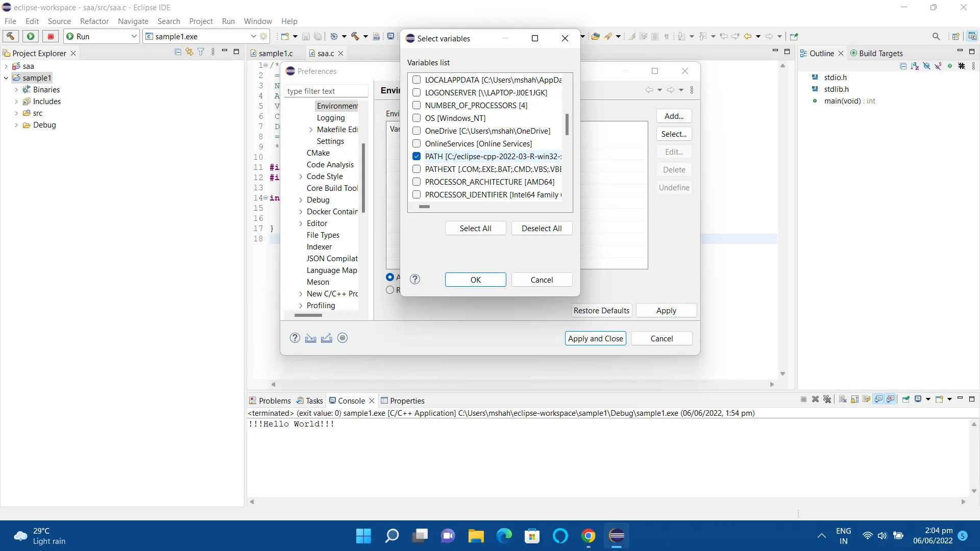Screen dimensions: 980x551
Task: Click the help icon in Select variables dialog
Action: [x=415, y=279]
